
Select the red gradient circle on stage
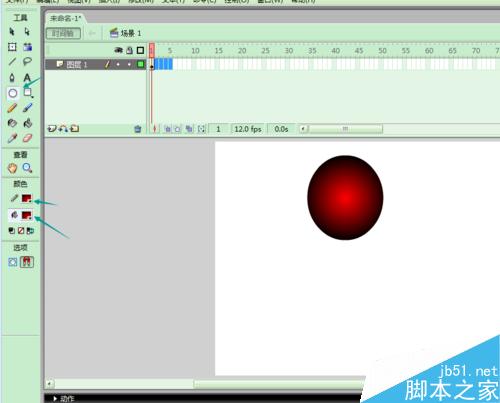click(345, 197)
